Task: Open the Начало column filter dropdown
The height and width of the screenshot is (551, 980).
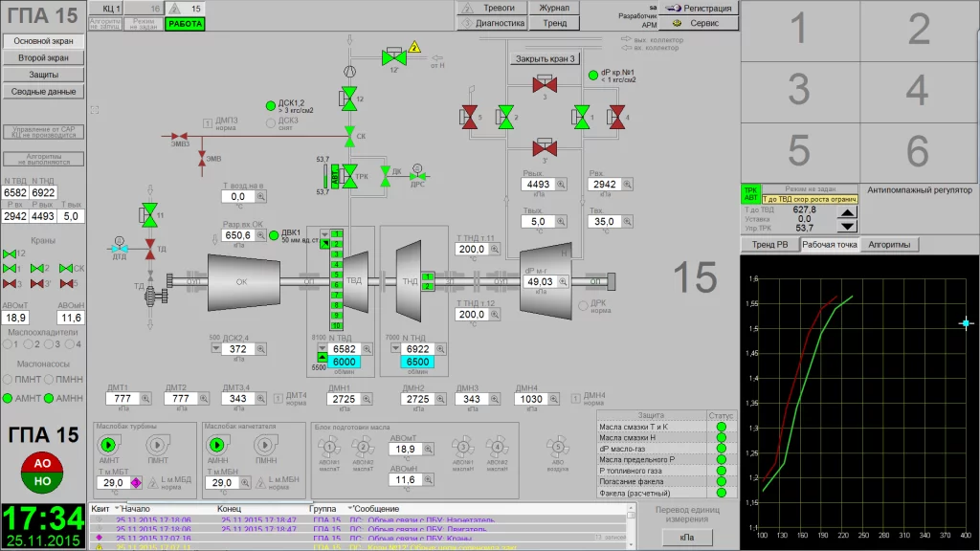Action: point(119,508)
